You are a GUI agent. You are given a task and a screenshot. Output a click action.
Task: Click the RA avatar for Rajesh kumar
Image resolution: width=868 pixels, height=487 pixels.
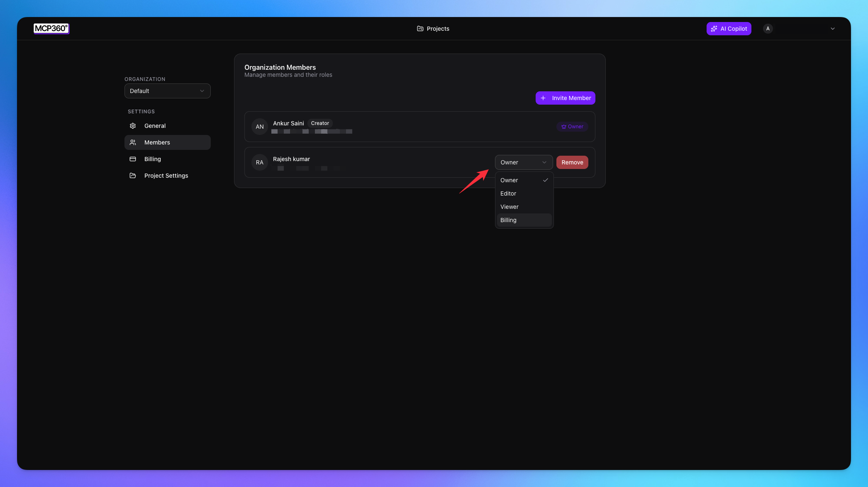(x=260, y=162)
